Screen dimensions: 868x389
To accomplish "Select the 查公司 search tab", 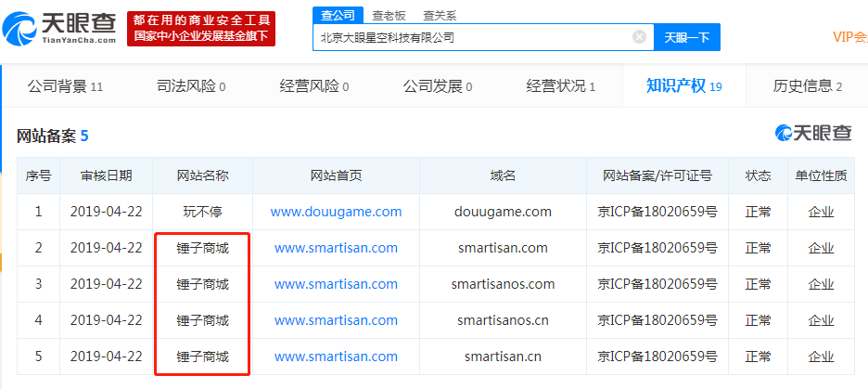I will coord(338,16).
